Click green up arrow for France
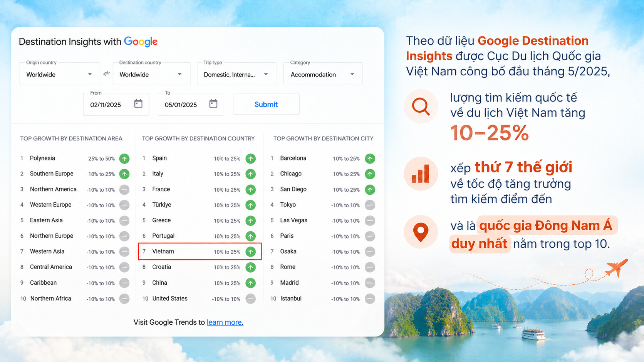This screenshot has height=362, width=644. point(250,190)
